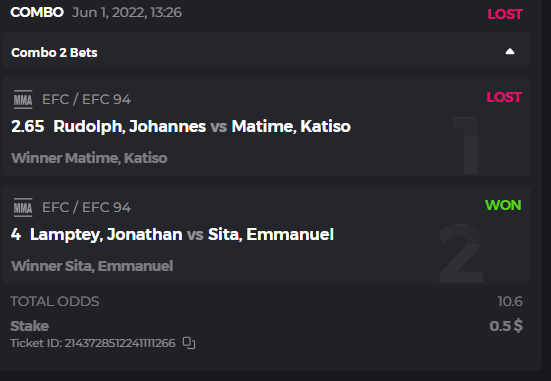551x381 pixels.
Task: Click the odds value 4 on Lamptey bet
Action: [x=16, y=234]
